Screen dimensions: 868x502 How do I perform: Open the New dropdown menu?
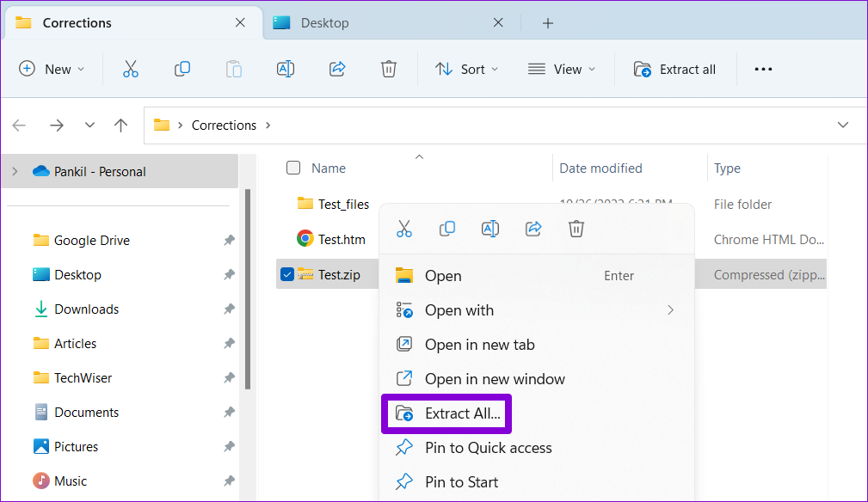pos(52,69)
